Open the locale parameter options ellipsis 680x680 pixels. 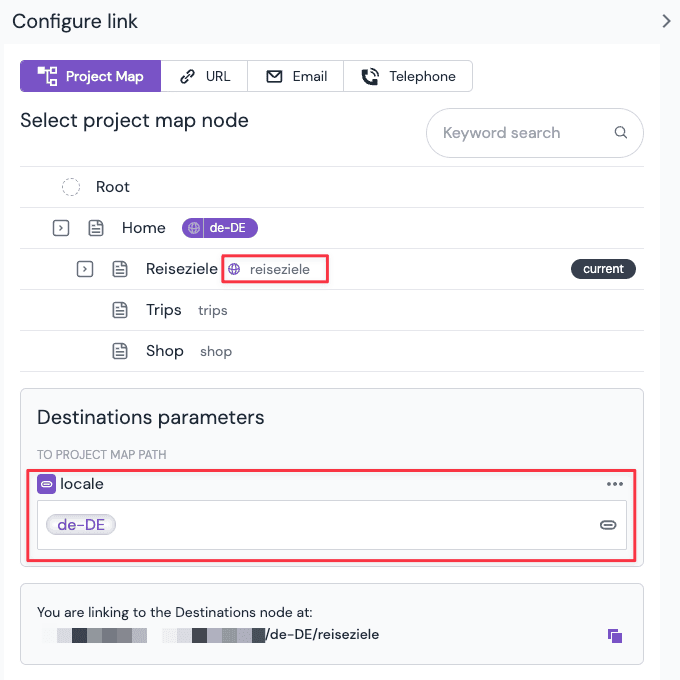click(614, 484)
